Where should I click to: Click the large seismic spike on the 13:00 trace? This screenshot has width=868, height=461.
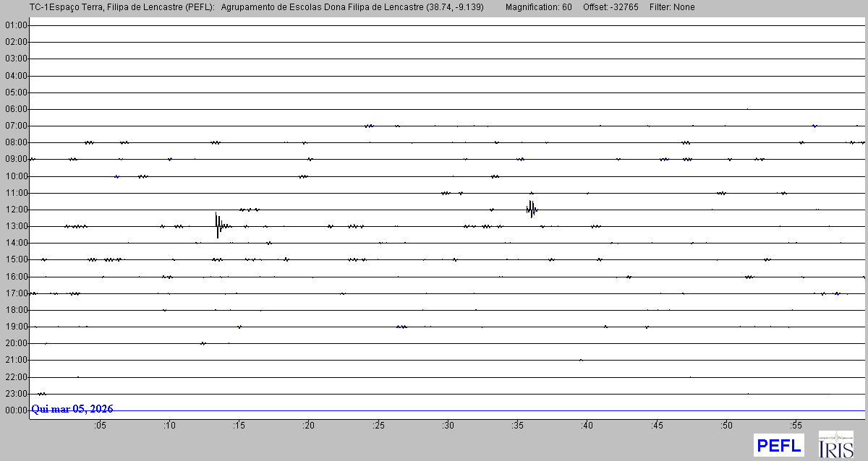point(218,225)
